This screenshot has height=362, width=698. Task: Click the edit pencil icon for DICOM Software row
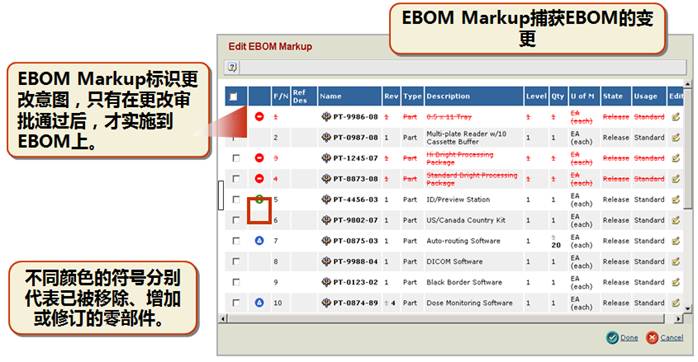pos(676,261)
